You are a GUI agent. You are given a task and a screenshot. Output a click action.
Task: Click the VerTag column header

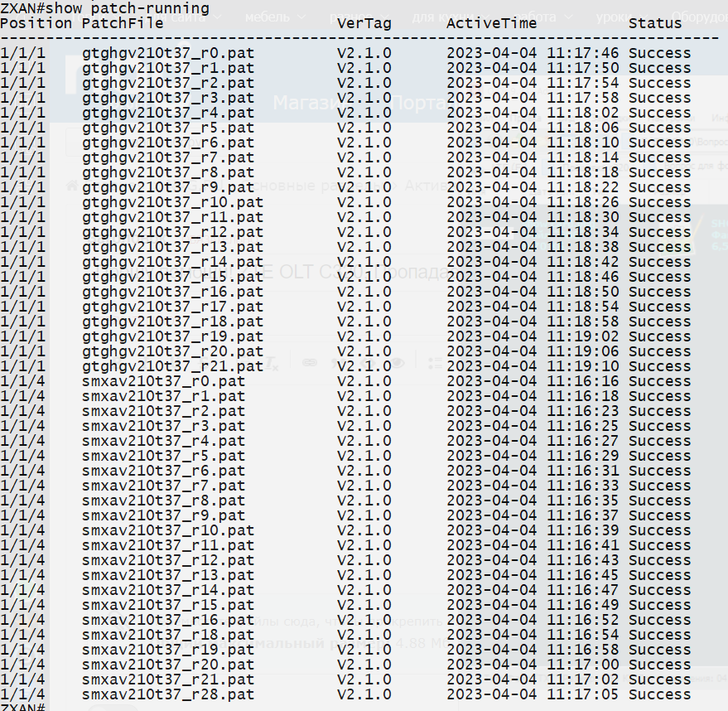coord(364,23)
